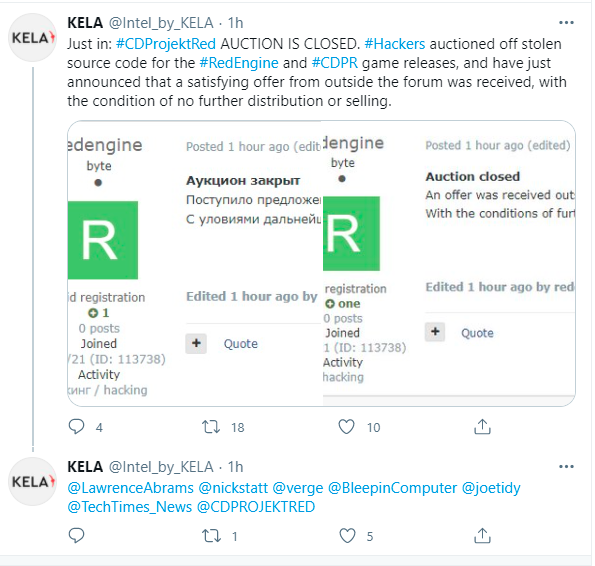Open the #RedEngine hashtag link
The height and width of the screenshot is (566, 595).
tap(239, 63)
